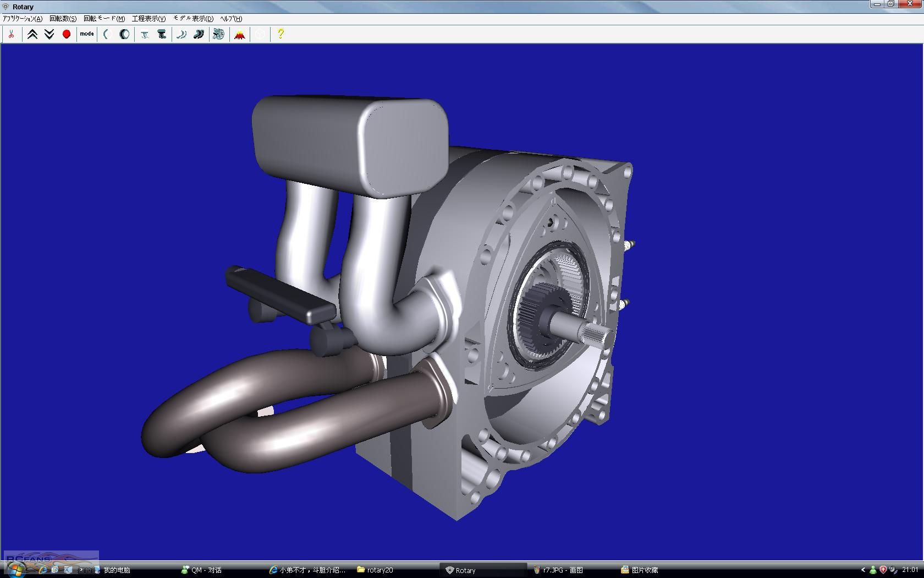Viewport: 924px width, 578px height.
Task: Click the double down-arrow speed decrease icon
Action: [49, 34]
